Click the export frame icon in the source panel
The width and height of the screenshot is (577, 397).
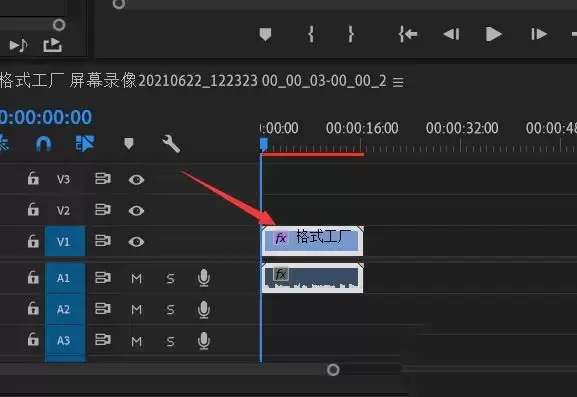[x=52, y=45]
